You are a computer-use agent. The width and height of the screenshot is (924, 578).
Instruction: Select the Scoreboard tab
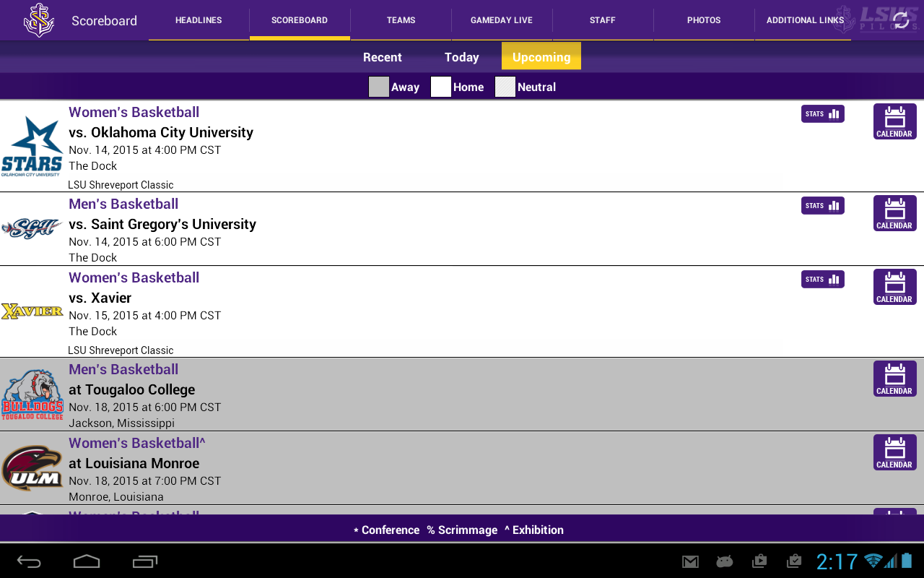[x=300, y=20]
